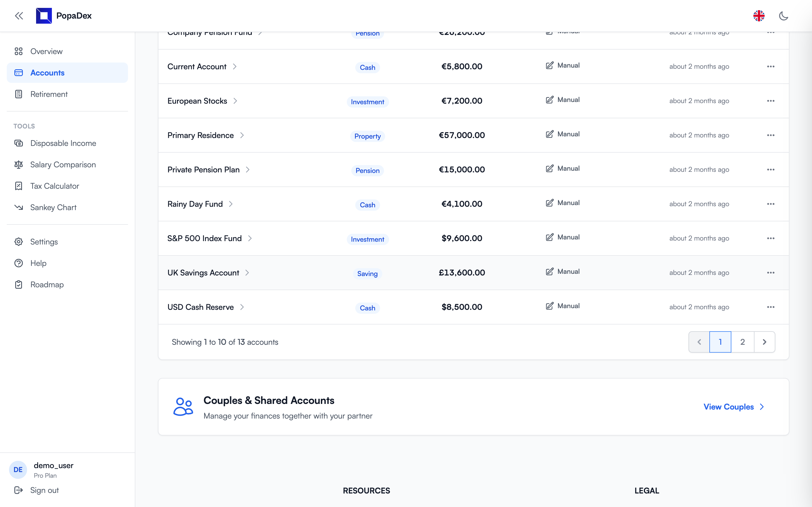
Task: Open the UK flag language selector
Action: [759, 15]
